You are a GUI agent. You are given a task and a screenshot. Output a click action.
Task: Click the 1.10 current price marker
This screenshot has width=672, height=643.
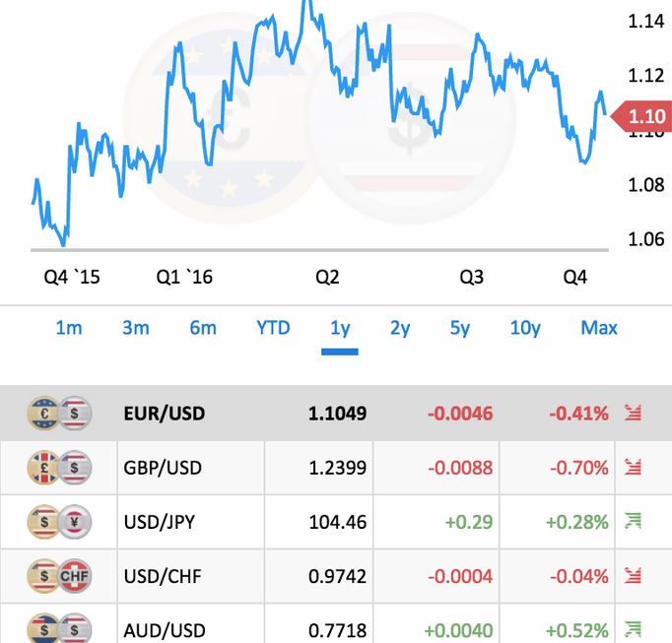point(644,116)
